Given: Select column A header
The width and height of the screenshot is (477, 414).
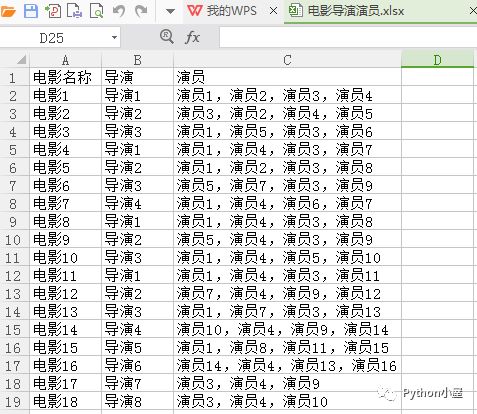Looking at the screenshot, I should pyautogui.click(x=65, y=60).
